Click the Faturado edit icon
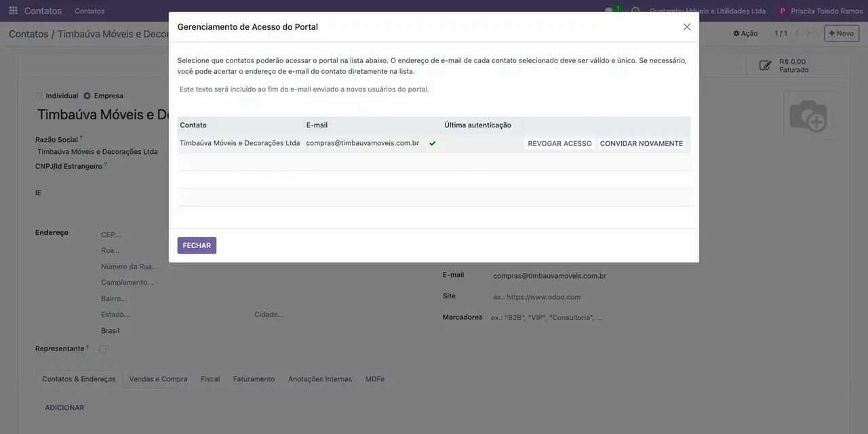Image resolution: width=868 pixels, height=434 pixels. pos(765,66)
